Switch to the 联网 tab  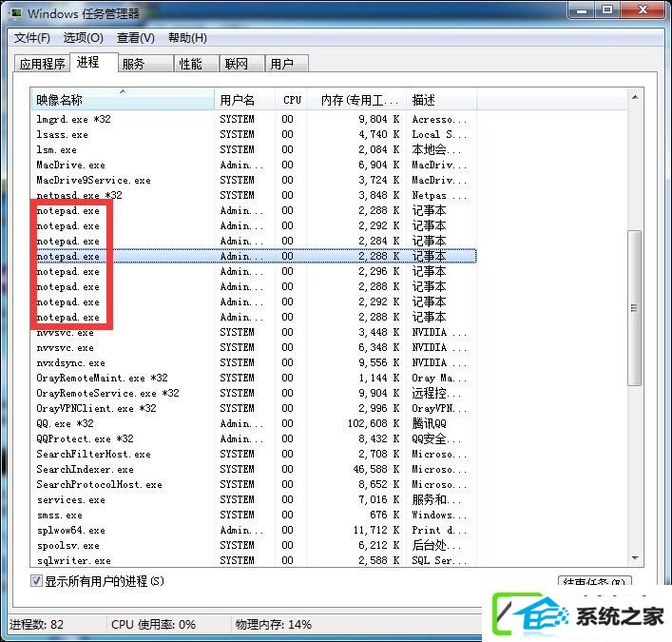pyautogui.click(x=241, y=64)
